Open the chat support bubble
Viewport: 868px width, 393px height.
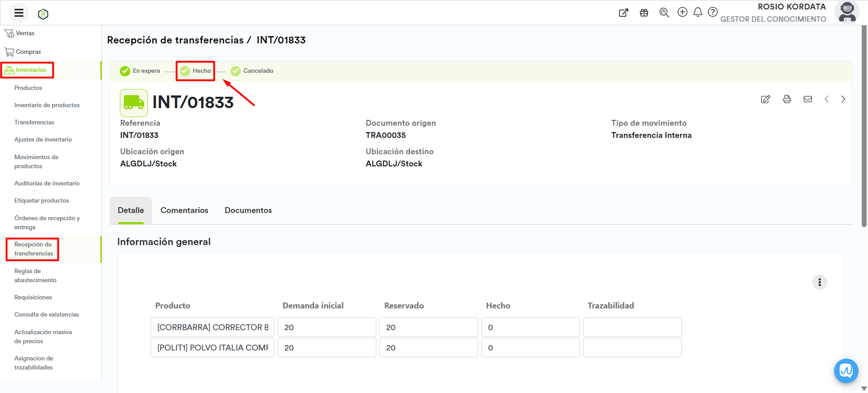pyautogui.click(x=845, y=371)
